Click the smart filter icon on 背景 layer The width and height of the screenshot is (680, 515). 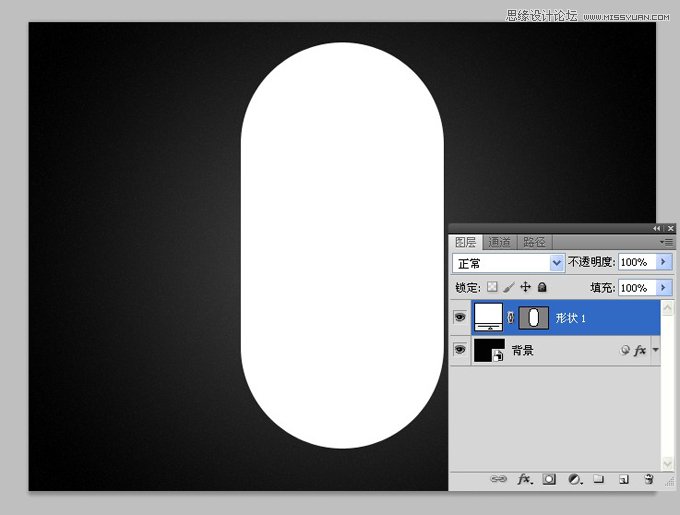tap(624, 350)
